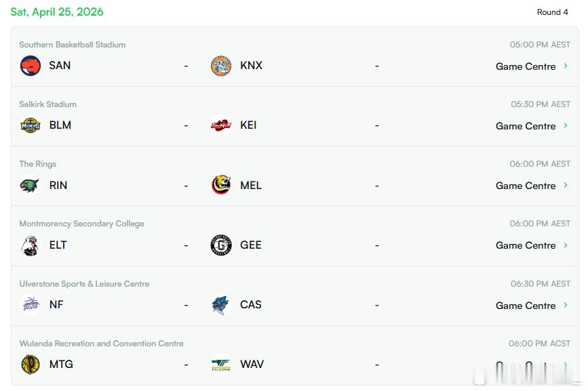This screenshot has height=391, width=588.
Task: Click the MEL tiger logo
Action: point(221,185)
